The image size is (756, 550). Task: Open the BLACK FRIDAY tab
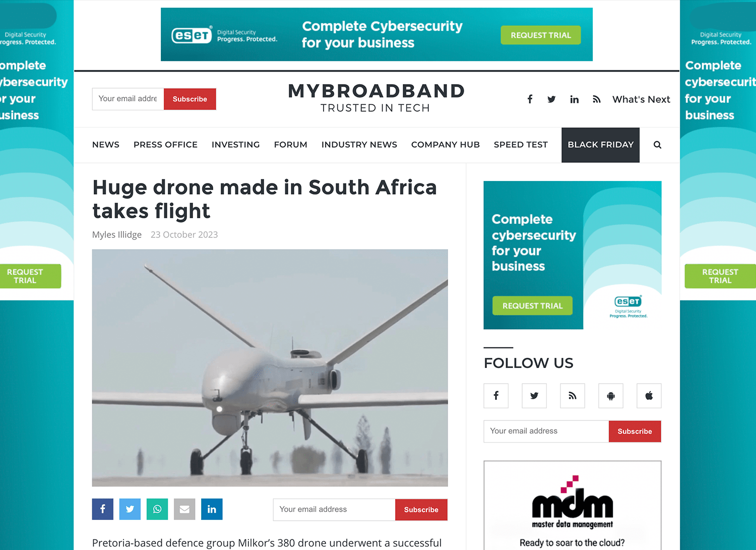(x=601, y=145)
